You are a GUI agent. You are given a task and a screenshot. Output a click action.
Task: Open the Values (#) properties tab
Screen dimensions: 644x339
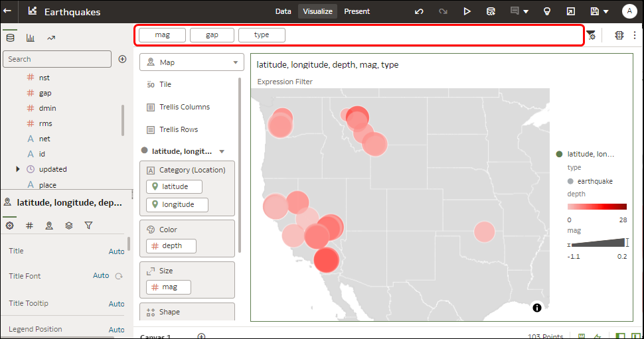click(29, 226)
